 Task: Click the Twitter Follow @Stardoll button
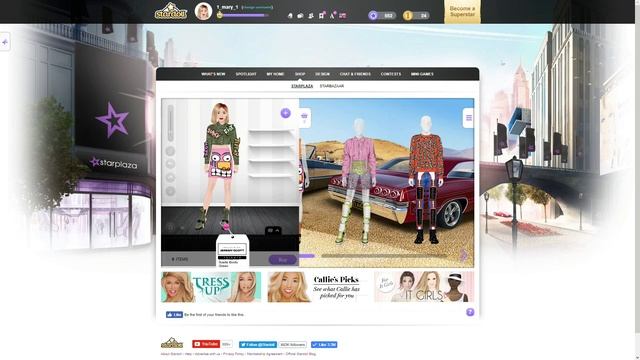pyautogui.click(x=258, y=344)
